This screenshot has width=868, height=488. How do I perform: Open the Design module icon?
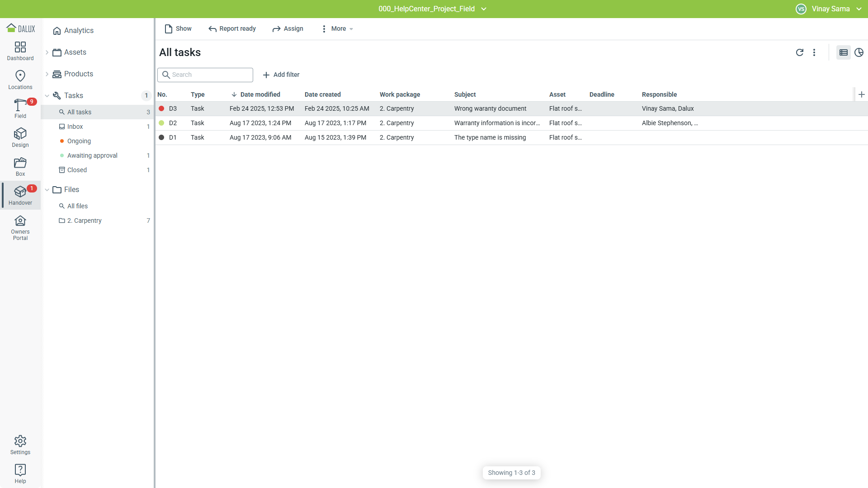click(x=20, y=134)
